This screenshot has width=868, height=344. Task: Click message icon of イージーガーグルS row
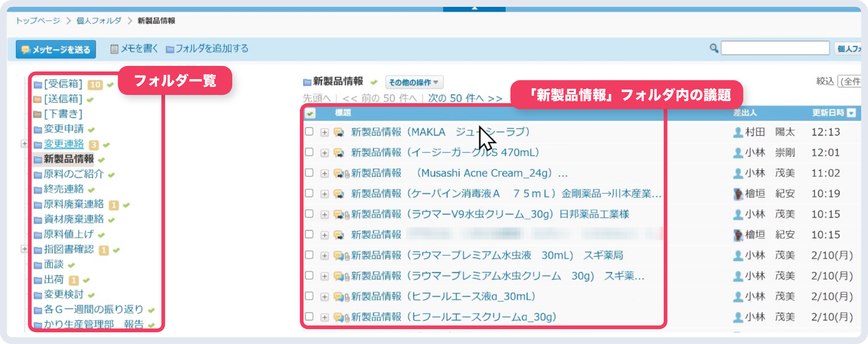click(x=339, y=153)
